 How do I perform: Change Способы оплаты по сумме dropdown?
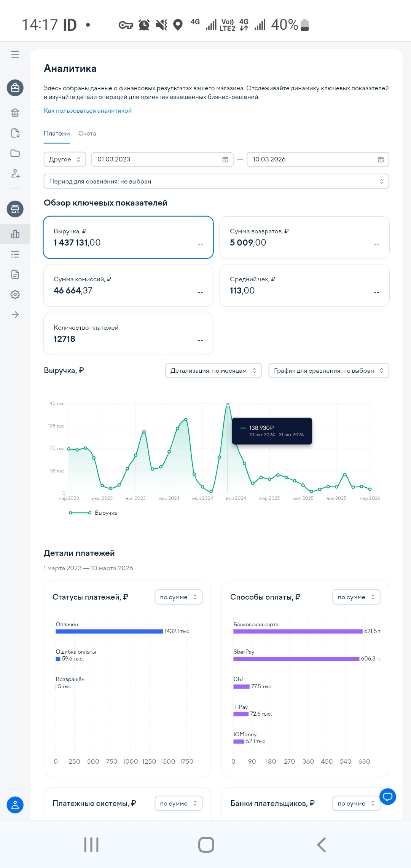pos(356,597)
